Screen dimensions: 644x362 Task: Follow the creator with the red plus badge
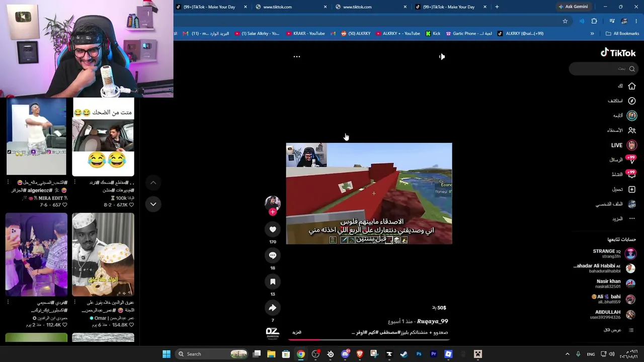(273, 212)
